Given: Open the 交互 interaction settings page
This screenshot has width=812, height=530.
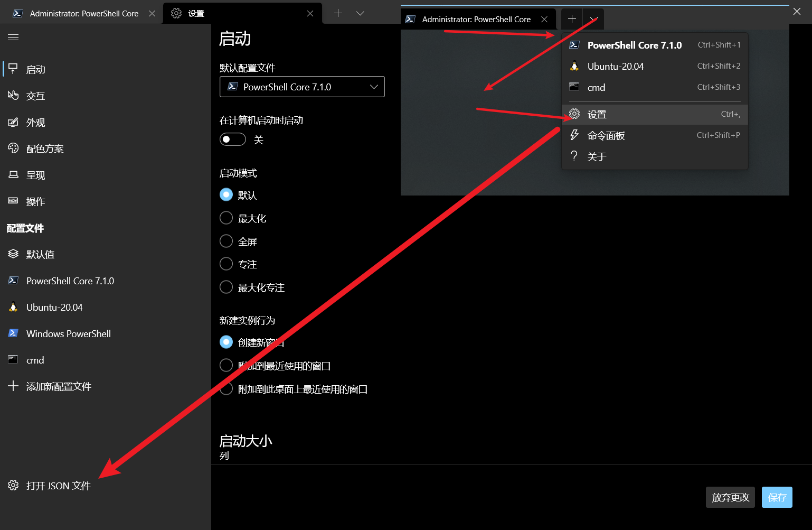Looking at the screenshot, I should coord(106,96).
